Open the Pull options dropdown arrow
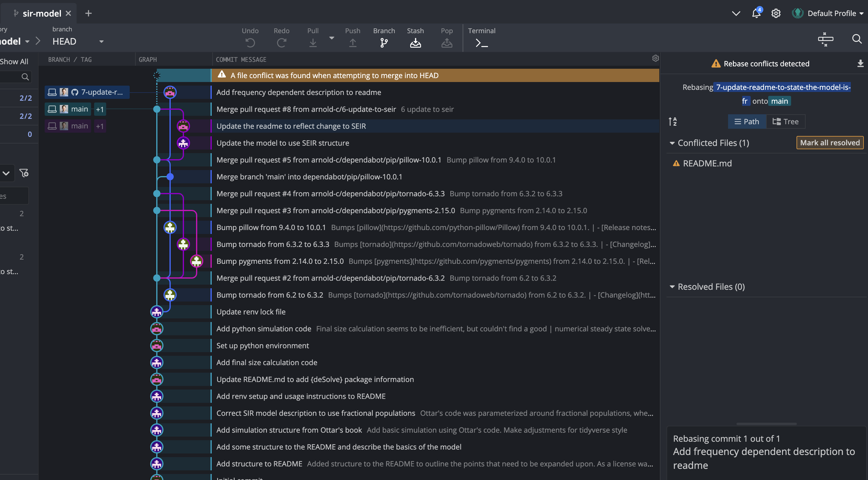Image resolution: width=868 pixels, height=480 pixels. click(331, 38)
